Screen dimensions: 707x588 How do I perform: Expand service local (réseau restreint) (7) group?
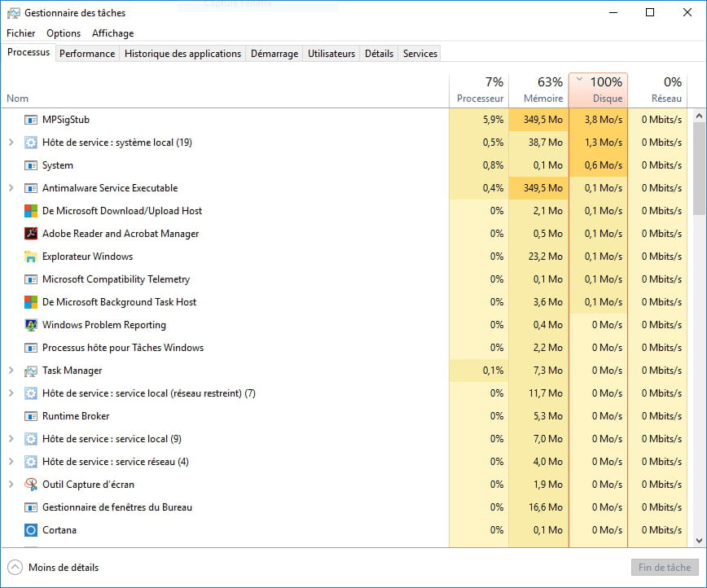(x=11, y=393)
